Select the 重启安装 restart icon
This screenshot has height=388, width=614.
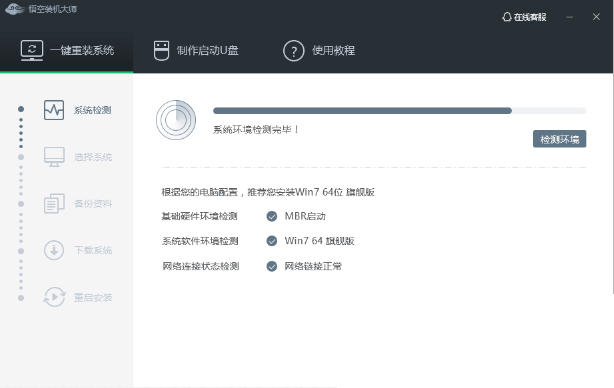[54, 297]
